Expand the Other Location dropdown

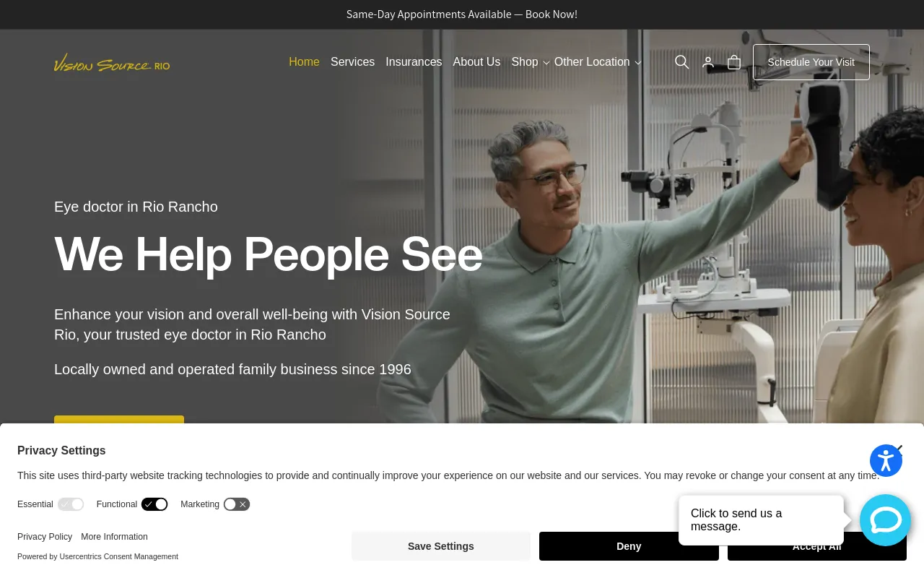pos(598,62)
